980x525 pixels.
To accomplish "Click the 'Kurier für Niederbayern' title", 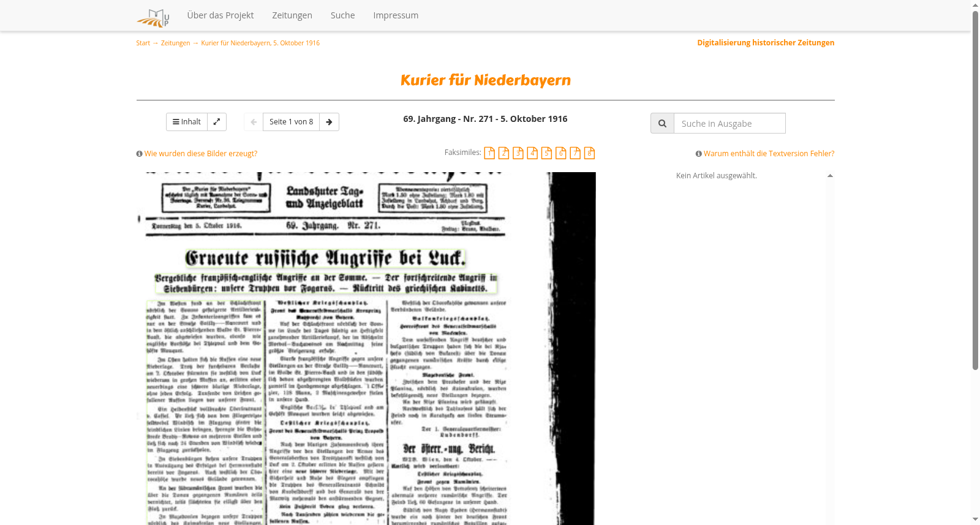I will [x=486, y=80].
